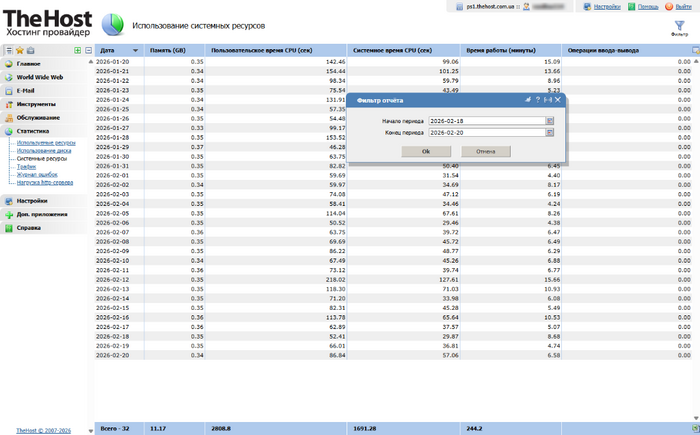Click the Отмена button

tap(486, 151)
